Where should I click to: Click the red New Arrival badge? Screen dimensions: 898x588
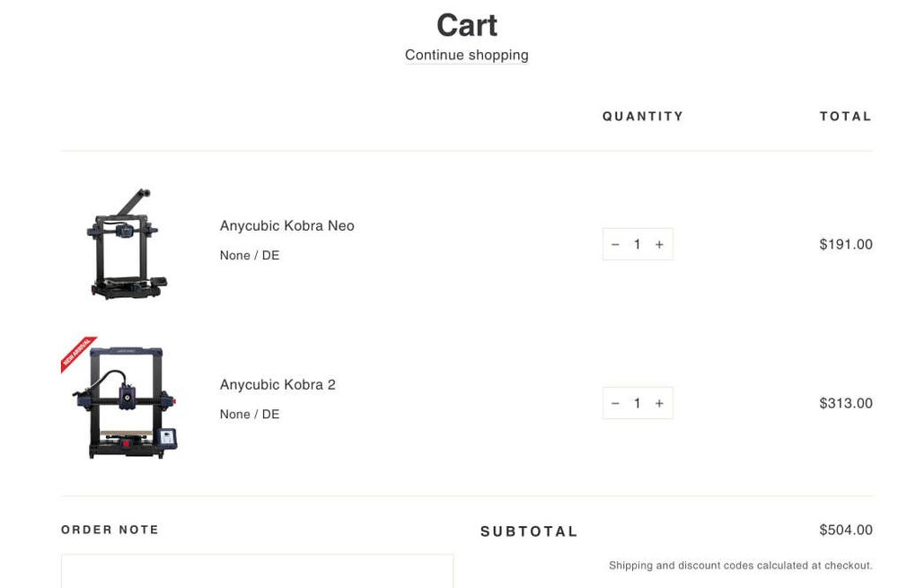(x=77, y=353)
